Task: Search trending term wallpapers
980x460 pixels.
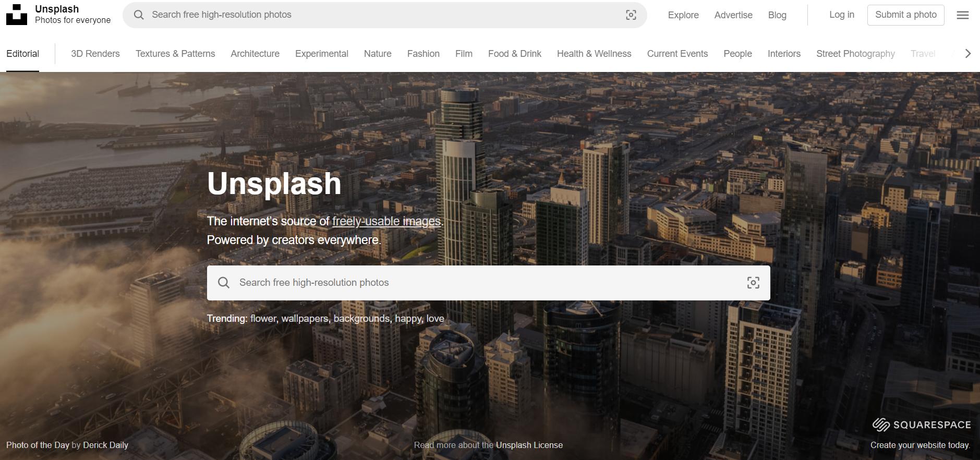Action: tap(305, 319)
